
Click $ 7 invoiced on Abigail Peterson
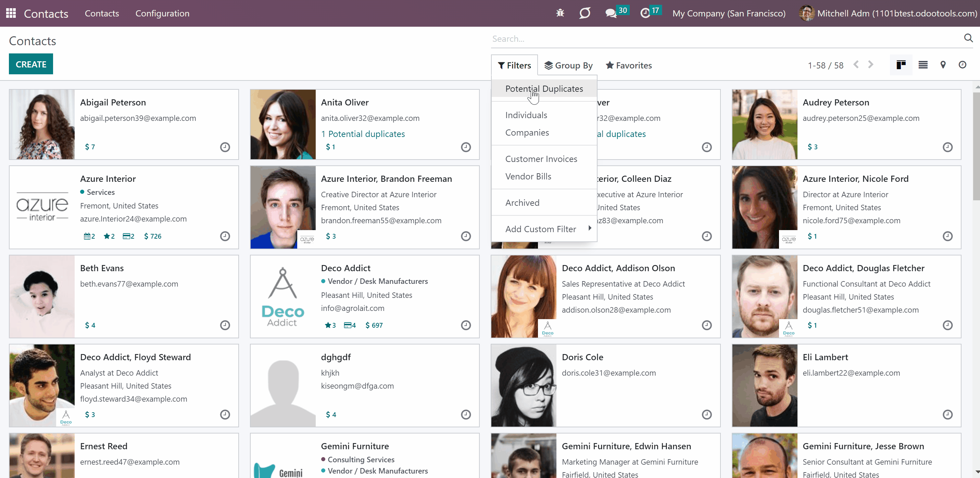coord(90,147)
